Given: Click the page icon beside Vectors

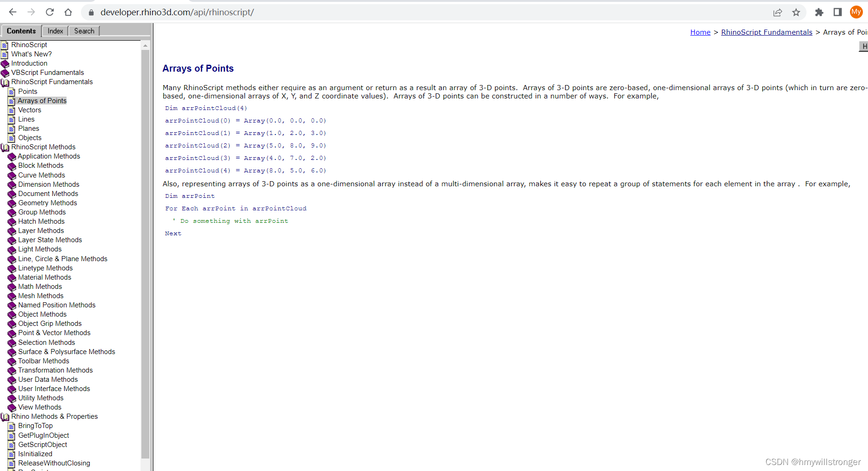Looking at the screenshot, I should (x=12, y=110).
